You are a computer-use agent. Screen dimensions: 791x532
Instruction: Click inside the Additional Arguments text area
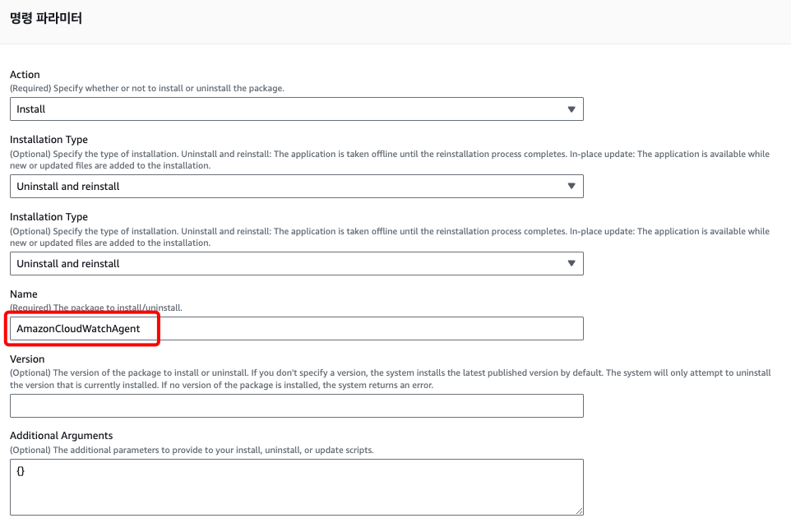point(296,486)
